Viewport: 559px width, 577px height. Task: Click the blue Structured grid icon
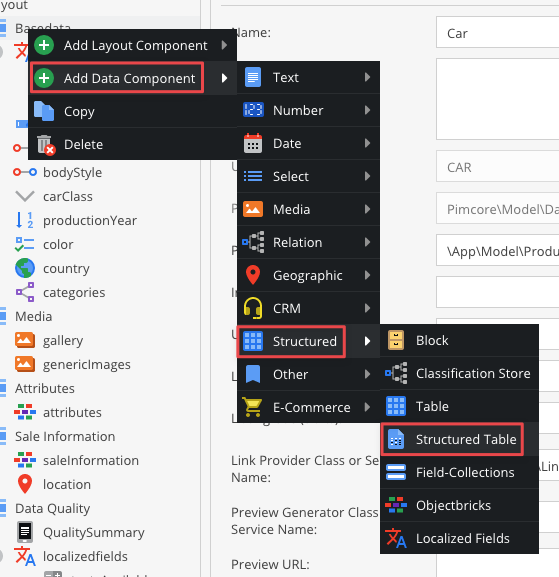click(253, 341)
